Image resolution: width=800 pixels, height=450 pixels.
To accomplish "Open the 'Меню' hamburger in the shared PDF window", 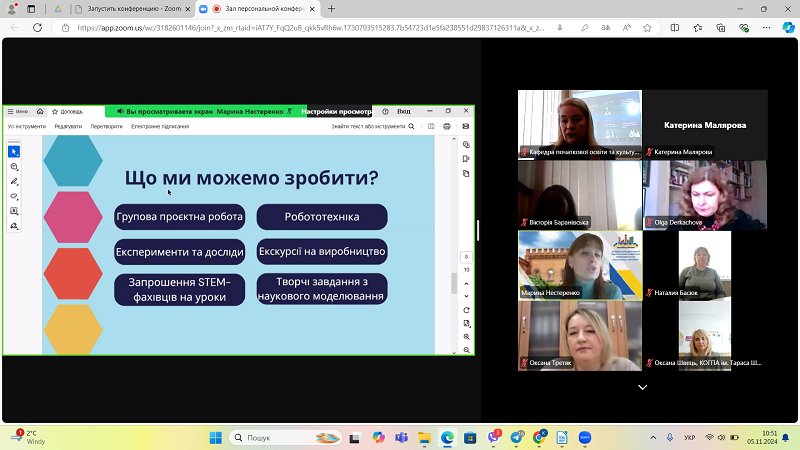I will point(17,111).
